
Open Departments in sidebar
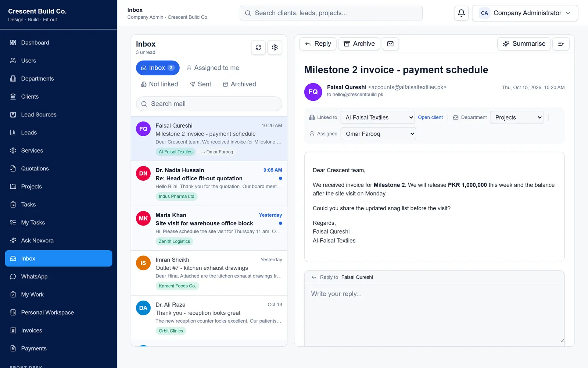click(x=59, y=79)
